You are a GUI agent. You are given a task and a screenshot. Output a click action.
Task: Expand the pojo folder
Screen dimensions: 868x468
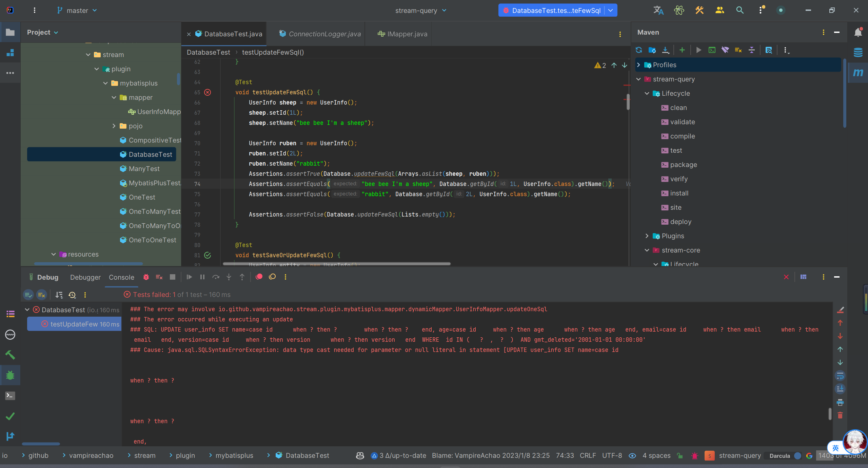[114, 126]
